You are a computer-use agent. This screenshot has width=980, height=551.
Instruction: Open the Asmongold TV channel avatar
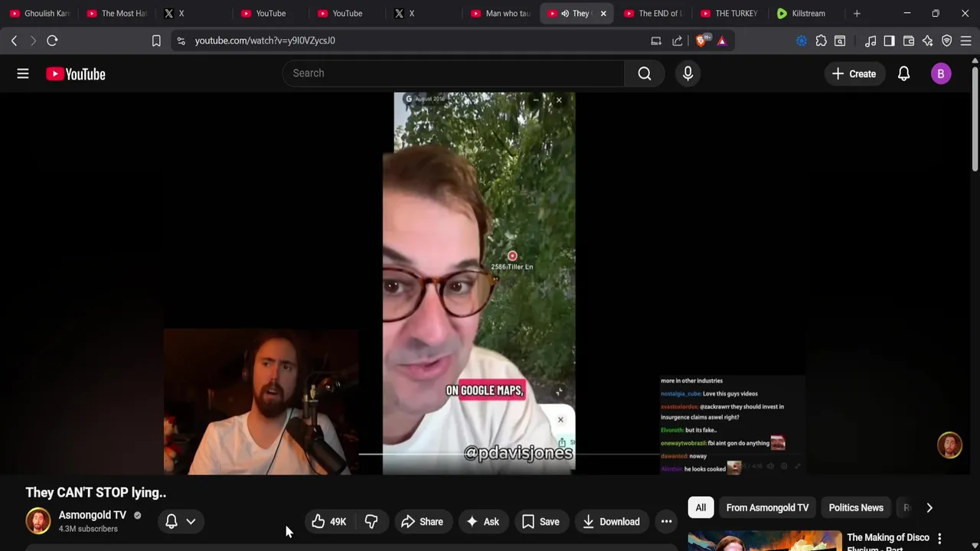click(38, 521)
